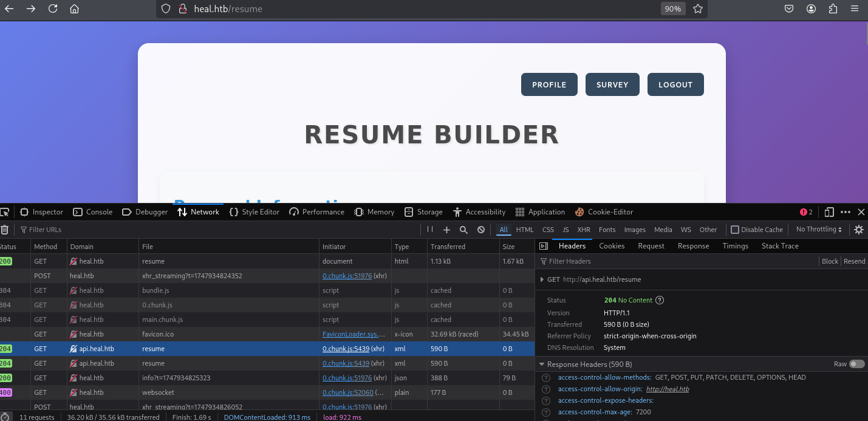The width and height of the screenshot is (868, 421).
Task: Filter requests by XHR type
Action: (584, 230)
